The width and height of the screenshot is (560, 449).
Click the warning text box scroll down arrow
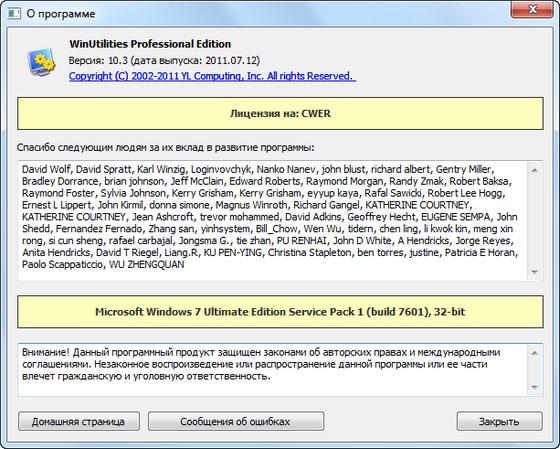(535, 387)
